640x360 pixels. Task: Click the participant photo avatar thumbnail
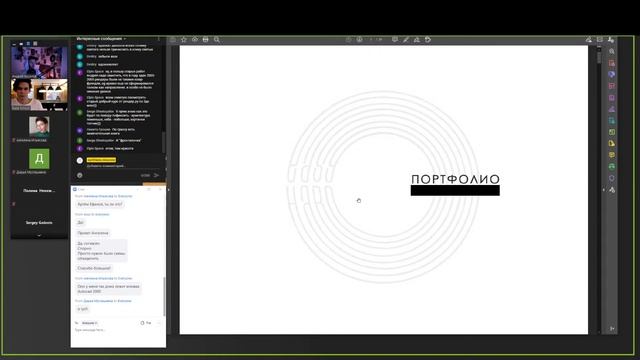click(x=39, y=126)
